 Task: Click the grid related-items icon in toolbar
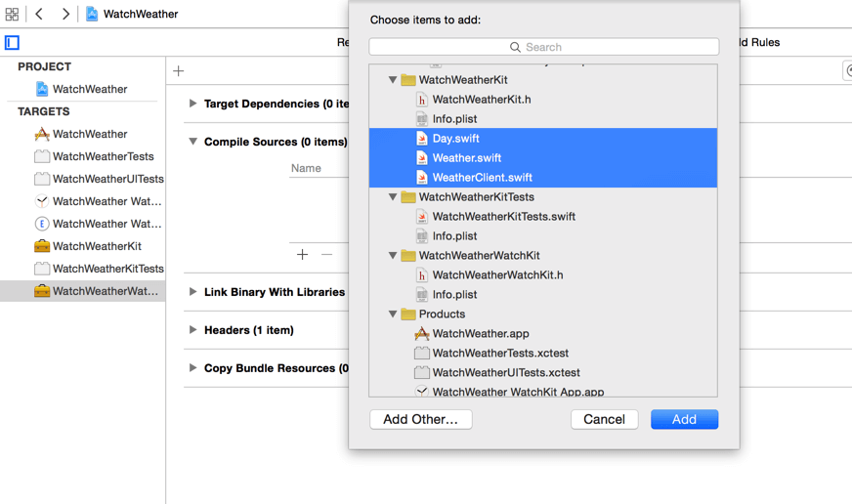coord(12,15)
